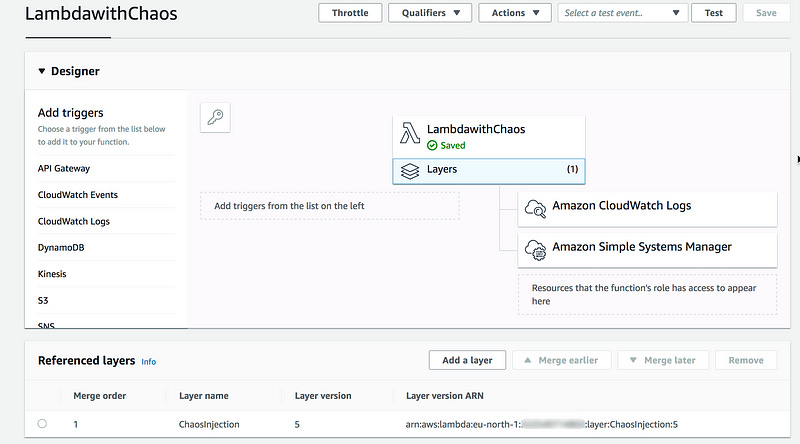Viewport: 800px width, 444px height.
Task: Click the layer version ARN value
Action: point(542,425)
